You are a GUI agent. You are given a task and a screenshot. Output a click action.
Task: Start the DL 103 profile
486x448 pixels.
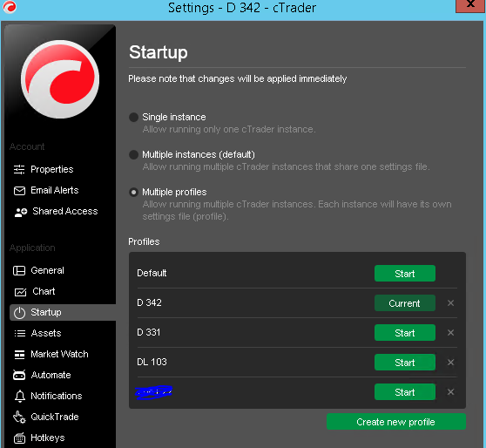click(x=405, y=363)
